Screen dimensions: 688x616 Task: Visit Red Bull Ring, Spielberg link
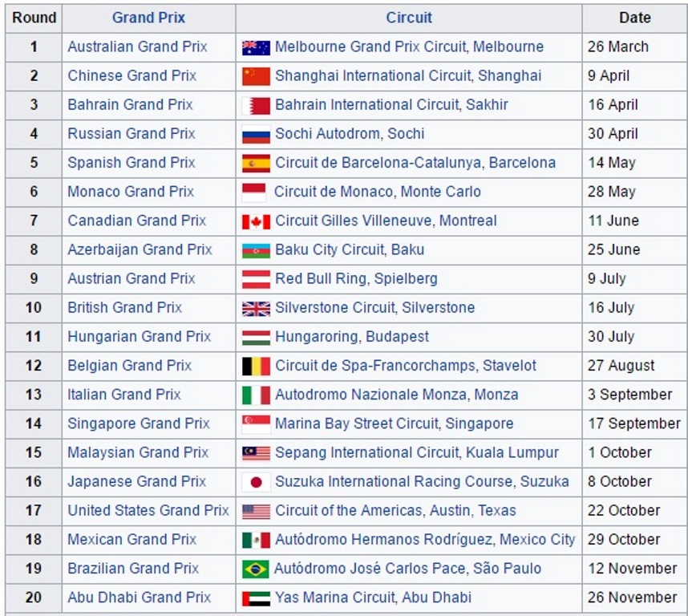(356, 278)
